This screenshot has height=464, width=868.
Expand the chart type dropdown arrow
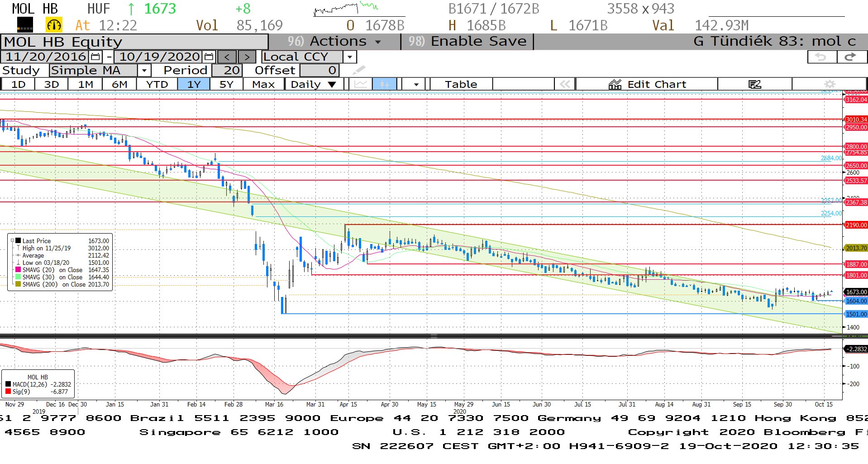415,84
